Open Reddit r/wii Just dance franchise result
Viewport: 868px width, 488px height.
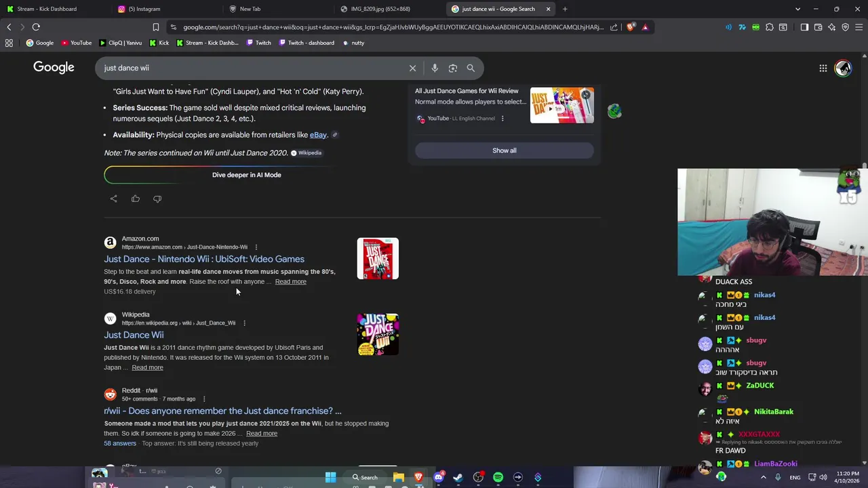222,411
